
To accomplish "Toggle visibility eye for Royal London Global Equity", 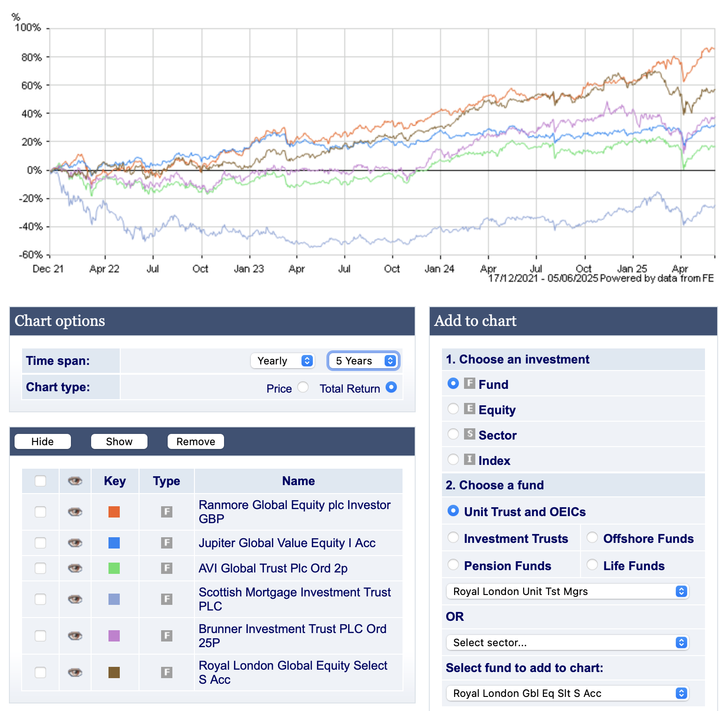I will pos(75,672).
